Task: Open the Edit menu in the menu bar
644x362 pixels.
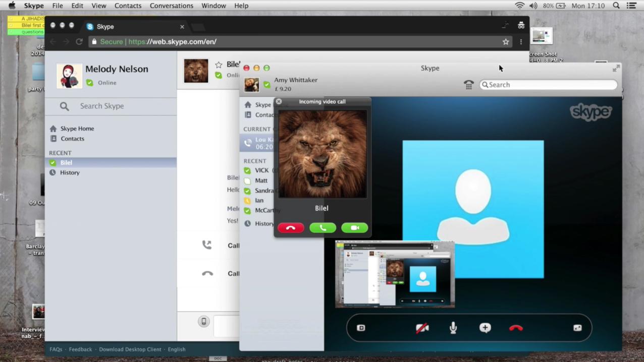Action: point(77,6)
